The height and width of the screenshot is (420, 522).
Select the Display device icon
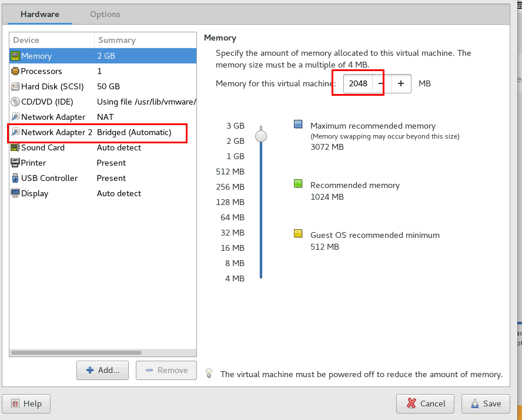(15, 193)
